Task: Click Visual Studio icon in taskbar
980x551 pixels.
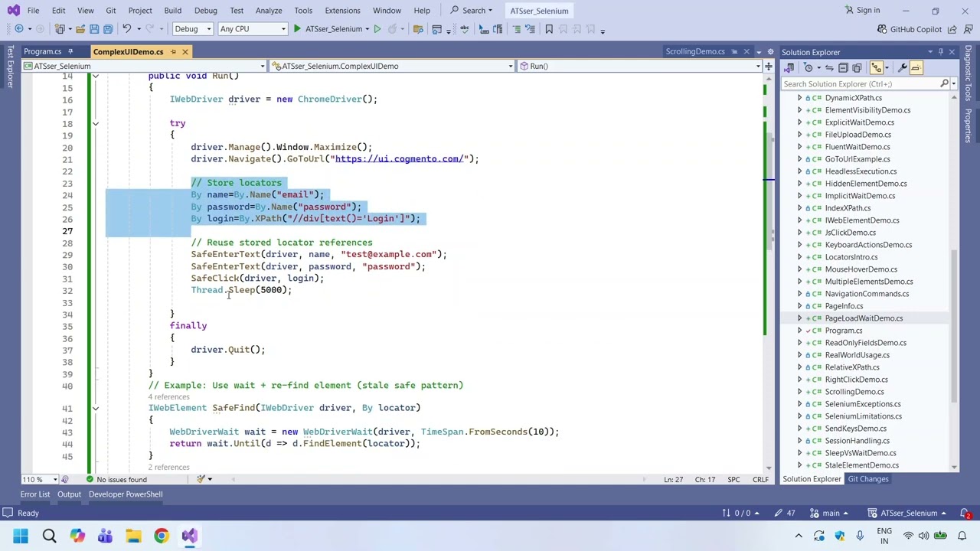Action: pos(190,536)
